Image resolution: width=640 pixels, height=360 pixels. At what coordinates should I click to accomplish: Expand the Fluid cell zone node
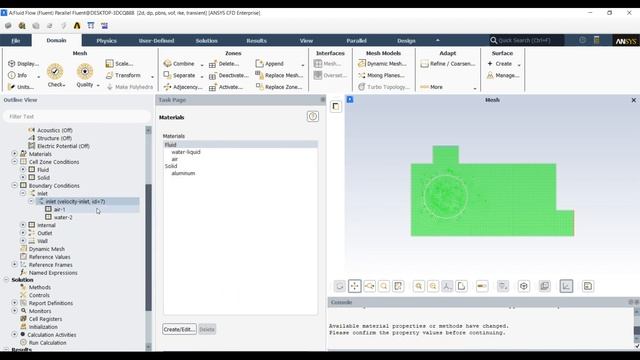tap(23, 169)
